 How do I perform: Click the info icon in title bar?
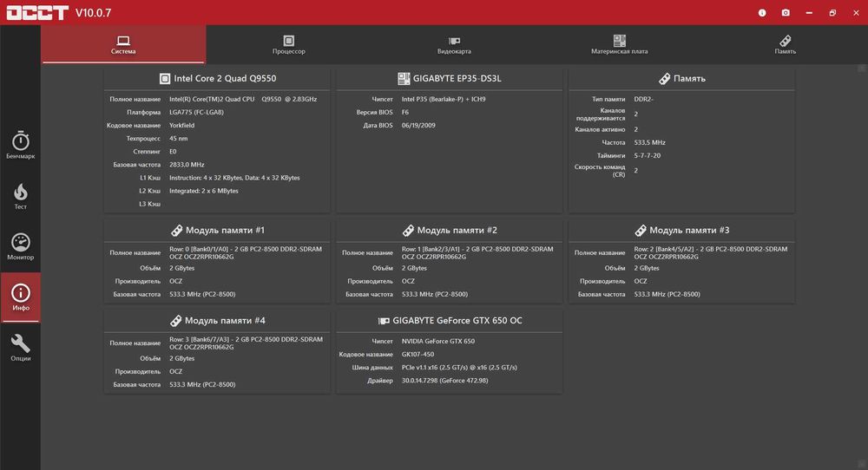click(x=762, y=13)
